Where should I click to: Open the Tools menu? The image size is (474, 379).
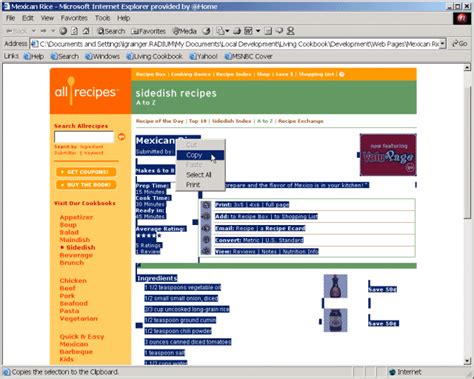click(x=102, y=18)
